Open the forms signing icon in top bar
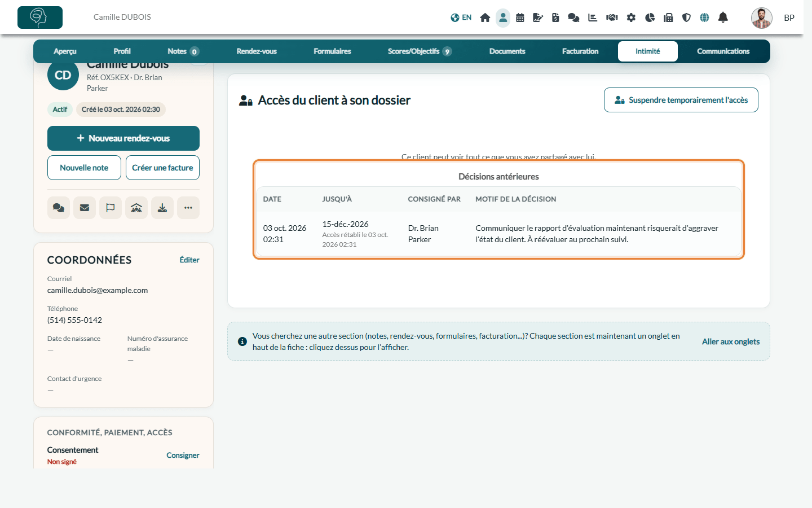 (538, 17)
